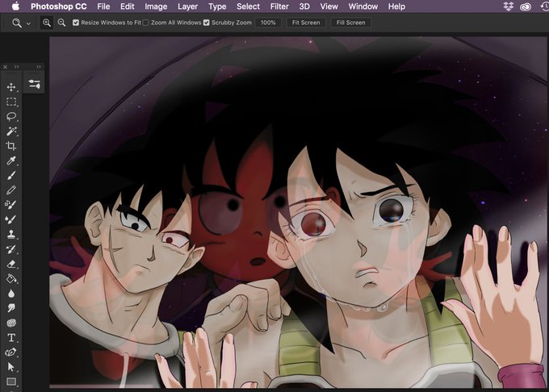549x392 pixels.
Task: Click the 100% zoom button
Action: pos(268,23)
